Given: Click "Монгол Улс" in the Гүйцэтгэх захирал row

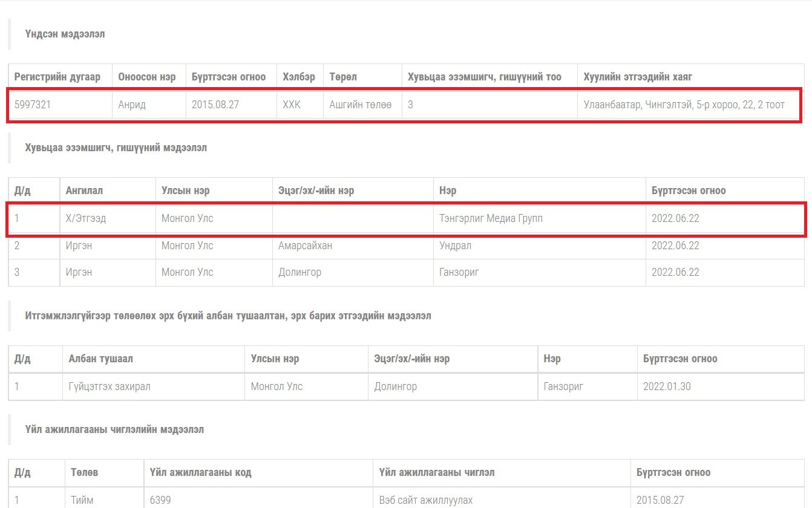Looking at the screenshot, I should pyautogui.click(x=277, y=386).
